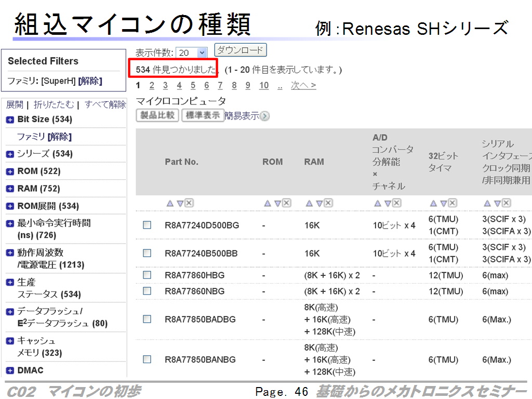Select checkbox for R8A77240D500BG
The width and height of the screenshot is (532, 399).
tap(147, 225)
